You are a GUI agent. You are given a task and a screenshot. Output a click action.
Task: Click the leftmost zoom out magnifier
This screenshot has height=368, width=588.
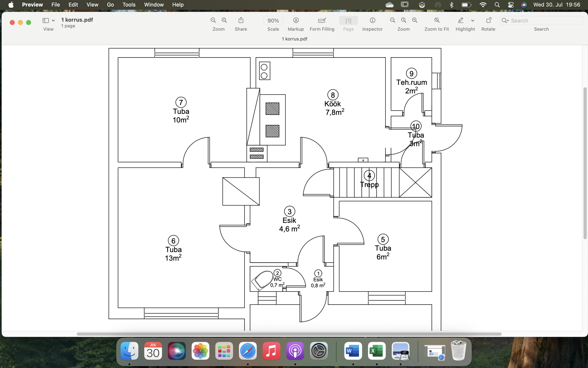(213, 20)
